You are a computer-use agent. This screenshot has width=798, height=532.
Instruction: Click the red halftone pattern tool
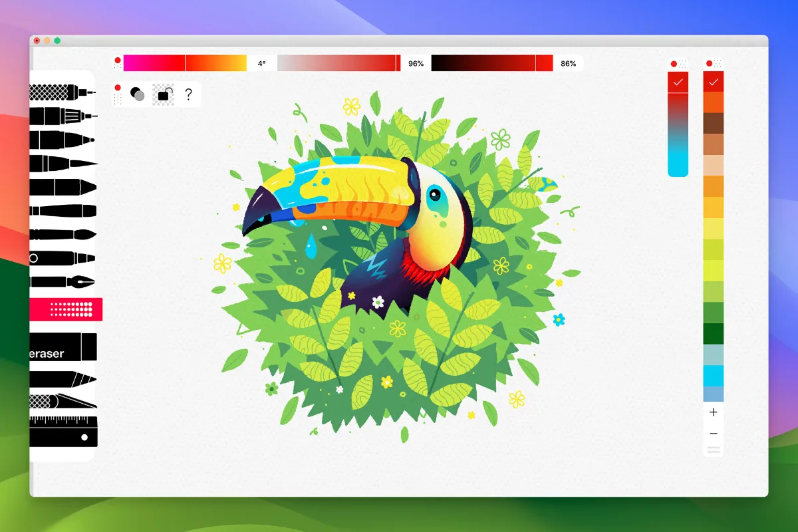66,309
